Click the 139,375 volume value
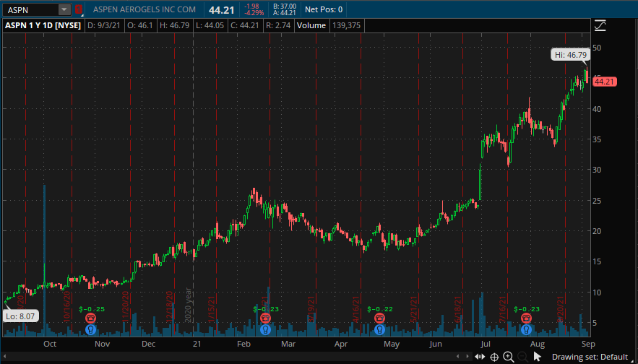 (346, 25)
